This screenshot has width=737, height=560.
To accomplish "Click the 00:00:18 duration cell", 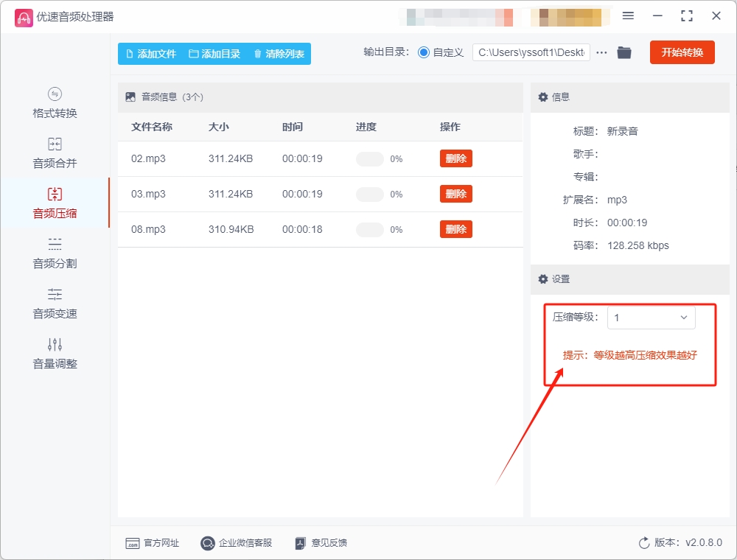I will click(302, 229).
